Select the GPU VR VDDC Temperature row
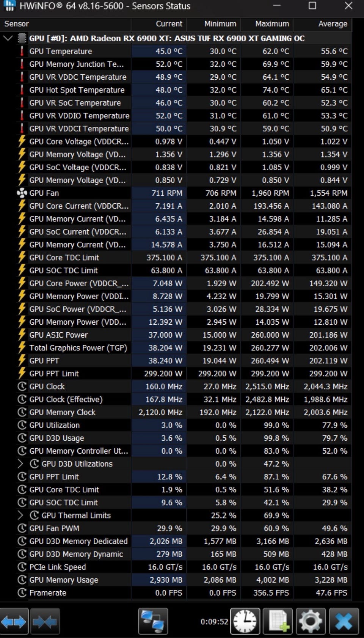 click(78, 77)
